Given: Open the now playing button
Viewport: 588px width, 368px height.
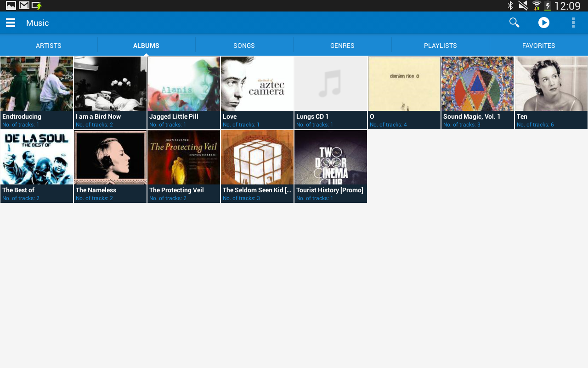Looking at the screenshot, I should tap(544, 23).
